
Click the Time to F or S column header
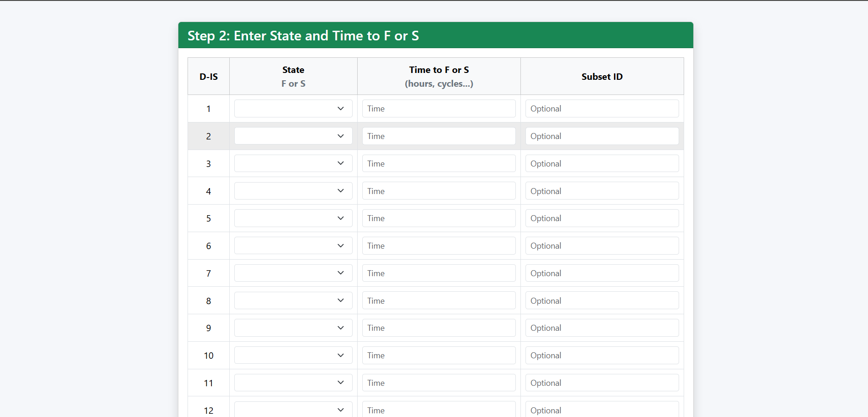click(438, 76)
